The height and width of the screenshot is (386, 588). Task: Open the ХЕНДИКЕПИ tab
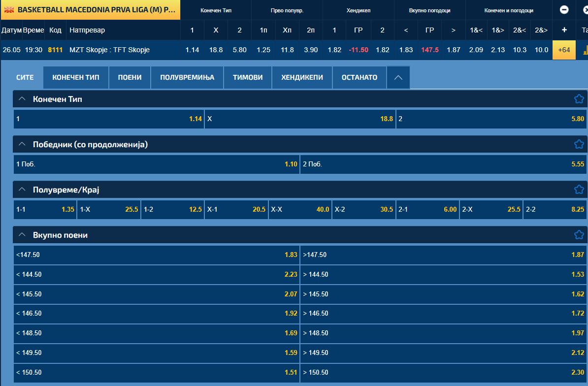tap(302, 78)
